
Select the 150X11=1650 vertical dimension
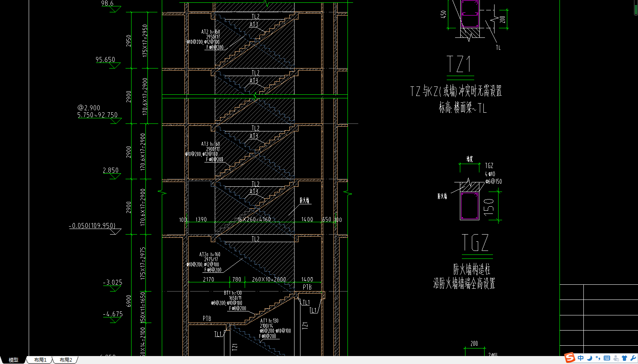click(x=143, y=307)
